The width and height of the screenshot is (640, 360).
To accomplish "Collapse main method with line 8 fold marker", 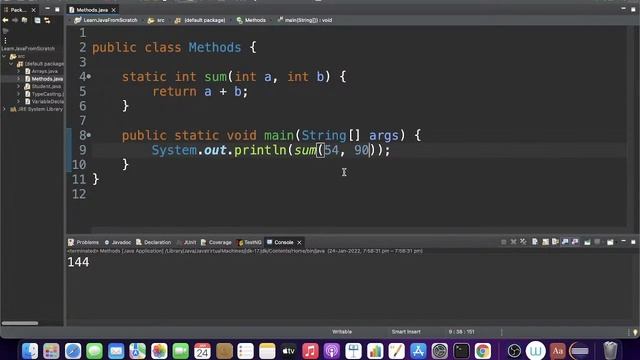I will click(89, 135).
